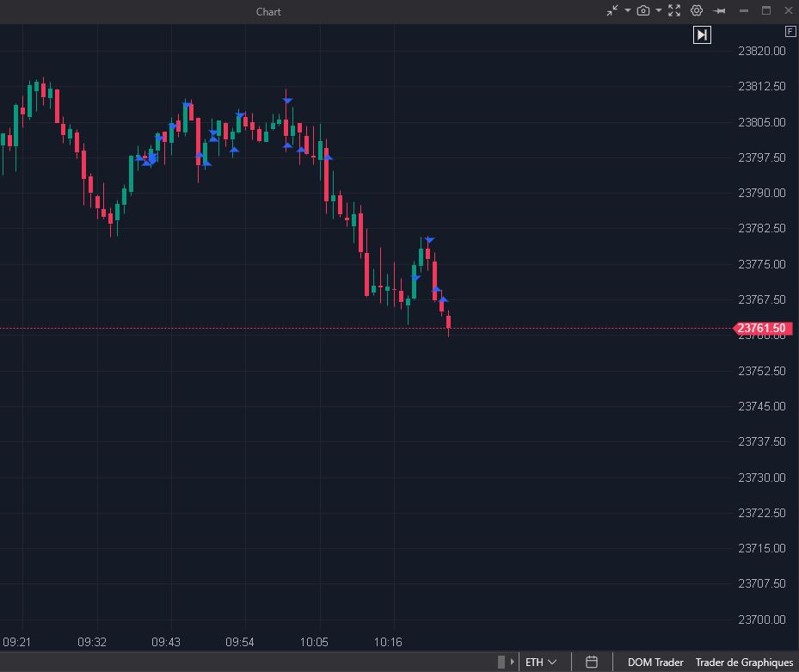Screen dimensions: 799x672
Task: Click the 10:05 time axis label
Action: click(x=314, y=642)
